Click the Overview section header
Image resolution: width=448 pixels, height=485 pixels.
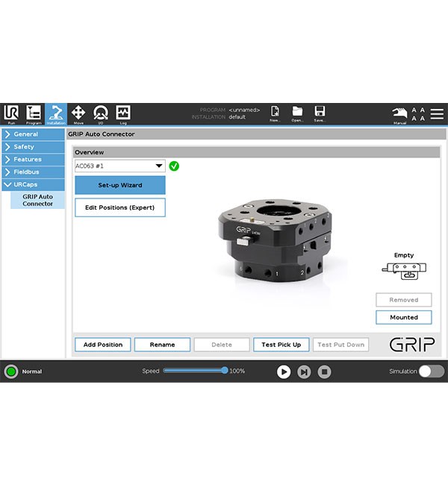point(256,152)
